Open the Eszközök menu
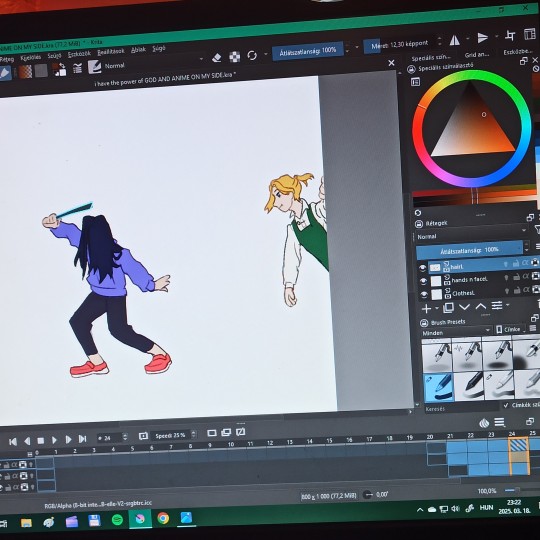 [x=79, y=54]
